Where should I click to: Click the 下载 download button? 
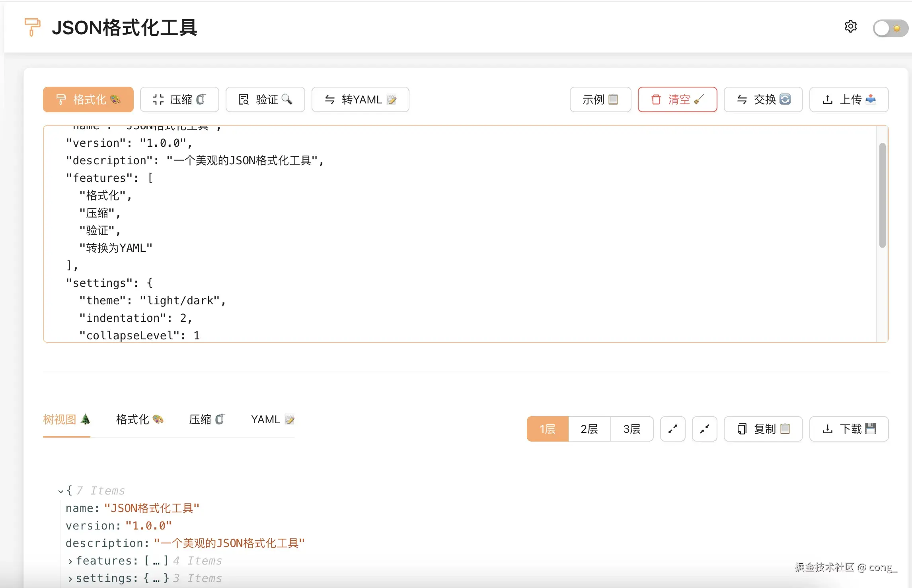click(x=849, y=429)
